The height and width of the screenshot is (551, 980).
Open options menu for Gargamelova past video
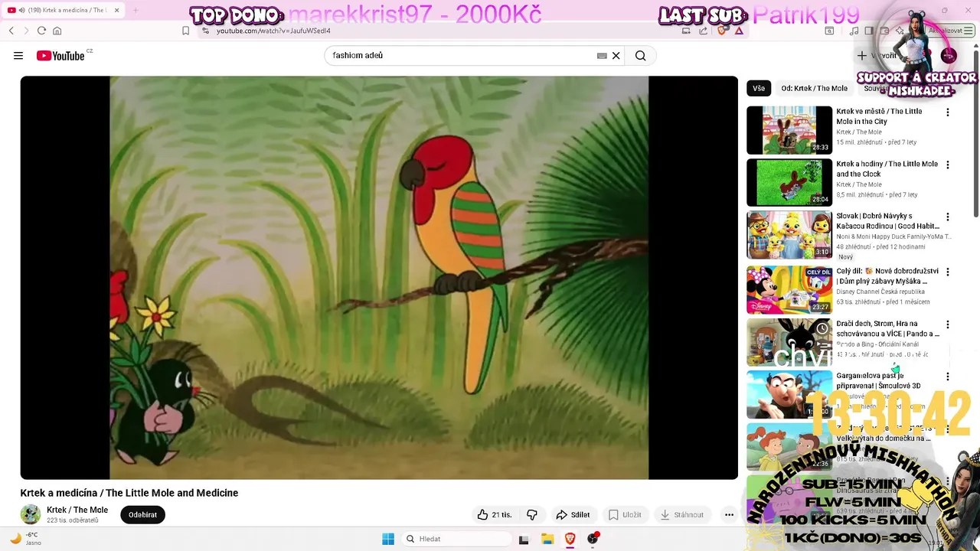pos(948,377)
